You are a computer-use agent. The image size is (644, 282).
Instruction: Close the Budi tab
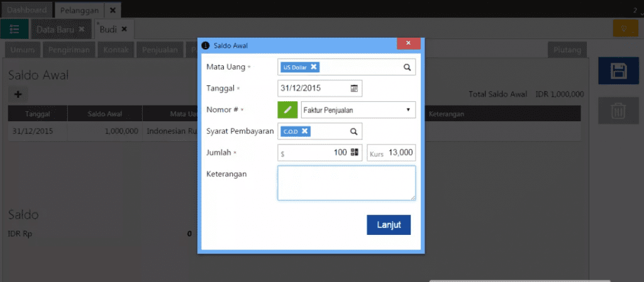click(124, 29)
